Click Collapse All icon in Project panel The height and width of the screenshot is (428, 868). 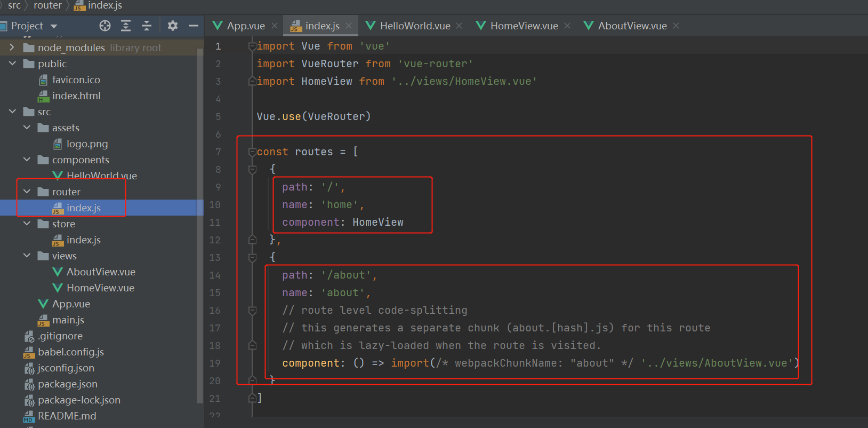tap(147, 26)
